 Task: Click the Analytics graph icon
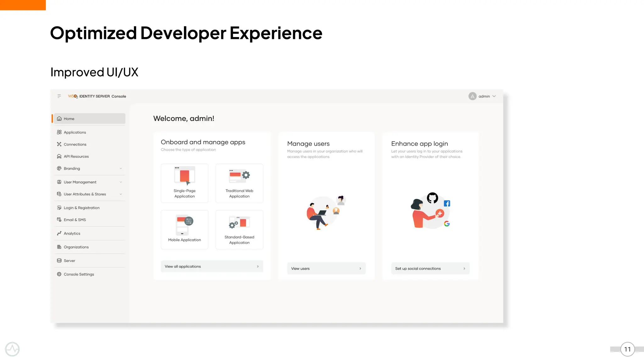click(x=59, y=233)
